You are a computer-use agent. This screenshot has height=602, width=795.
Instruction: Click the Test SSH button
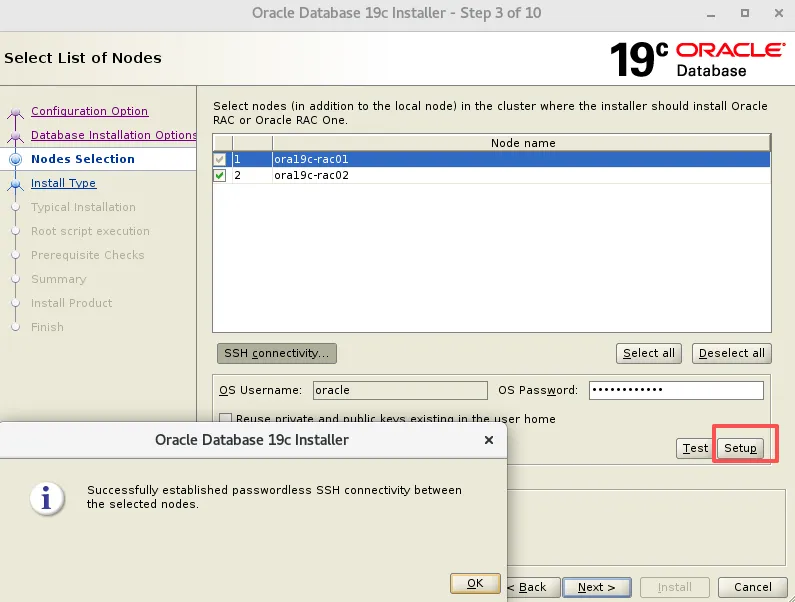click(x=695, y=448)
